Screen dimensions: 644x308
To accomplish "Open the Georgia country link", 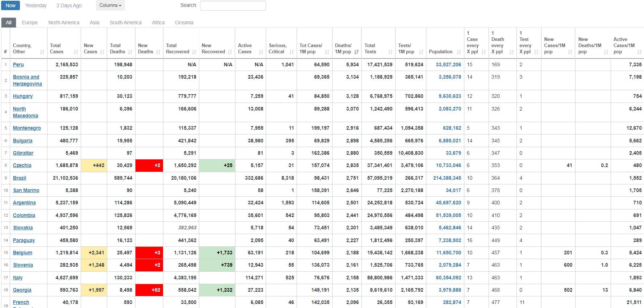I will [22, 290].
